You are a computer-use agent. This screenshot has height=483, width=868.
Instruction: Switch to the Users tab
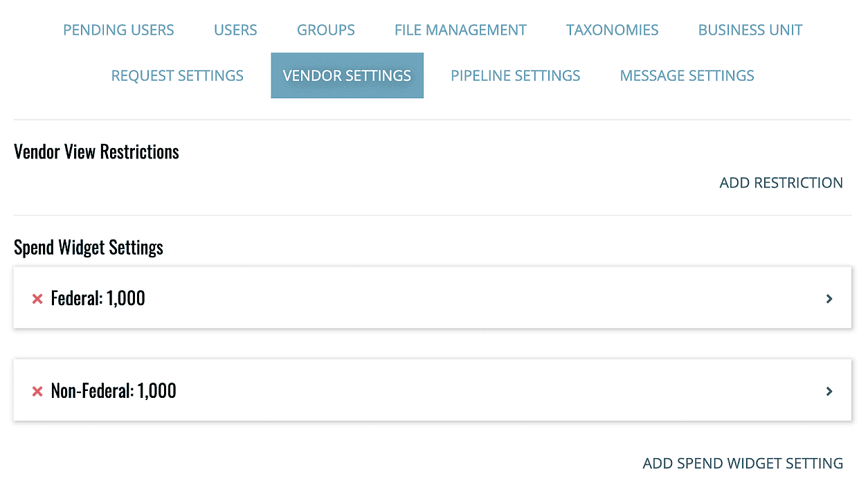235,30
